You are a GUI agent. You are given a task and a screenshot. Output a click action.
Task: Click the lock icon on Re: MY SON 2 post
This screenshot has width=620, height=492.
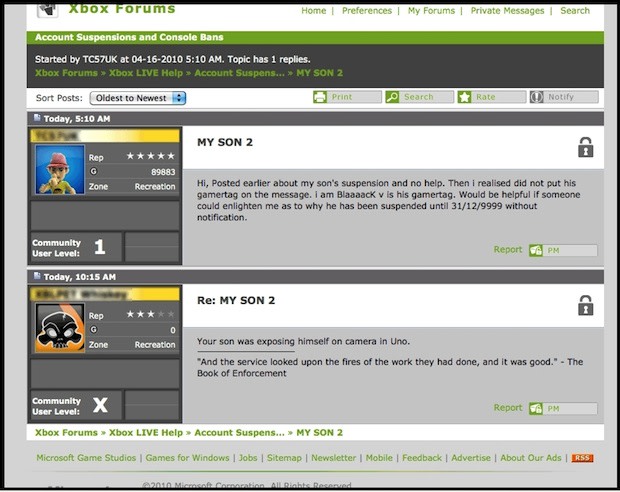pos(586,305)
